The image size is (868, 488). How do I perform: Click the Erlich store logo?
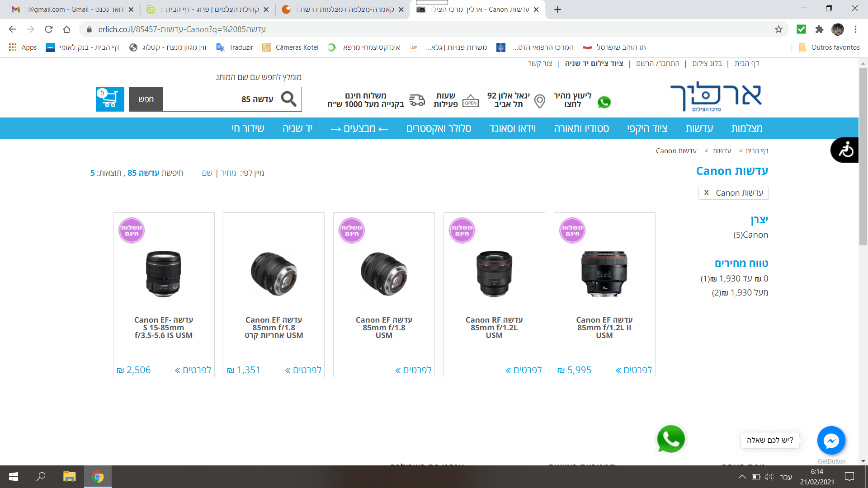(x=716, y=96)
